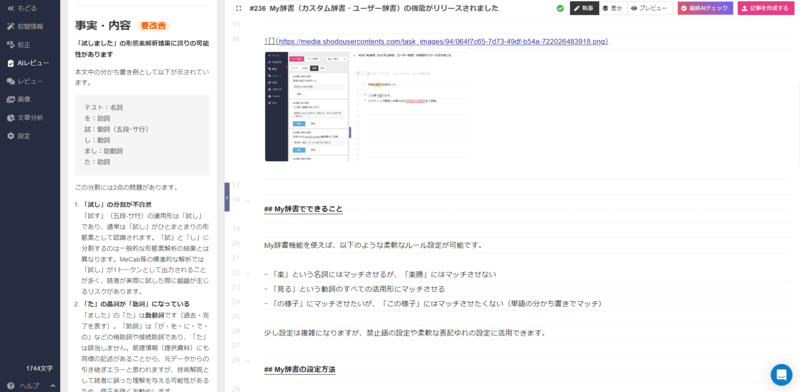Switch to the 差分 diff tab

613,8
